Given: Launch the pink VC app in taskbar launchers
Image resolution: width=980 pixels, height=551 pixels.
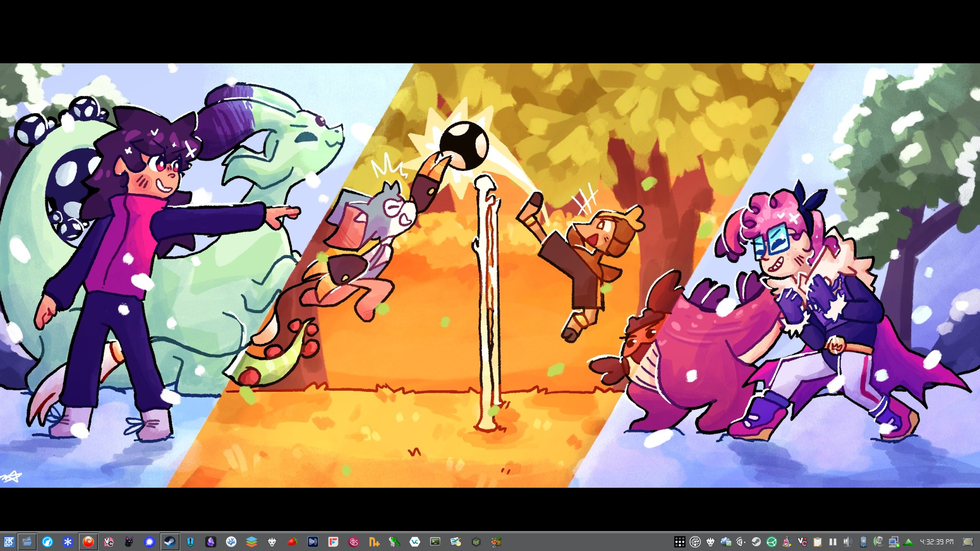Looking at the screenshot, I should tap(109, 542).
